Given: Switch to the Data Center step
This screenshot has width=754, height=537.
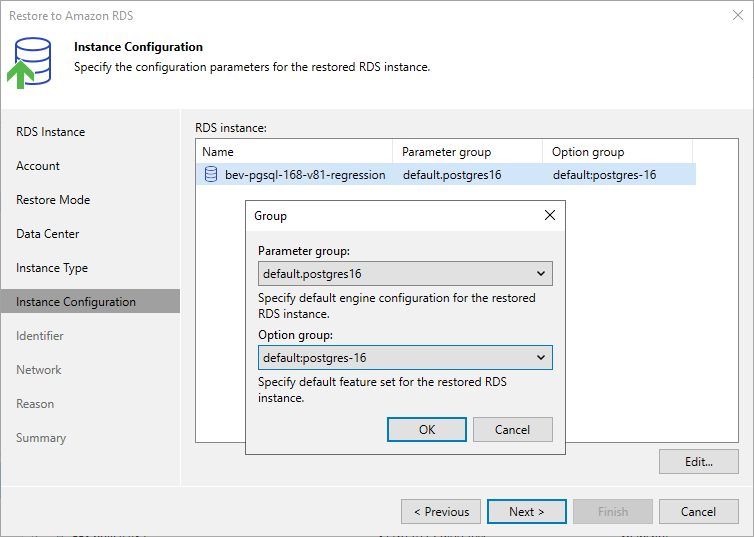Looking at the screenshot, I should (x=48, y=234).
